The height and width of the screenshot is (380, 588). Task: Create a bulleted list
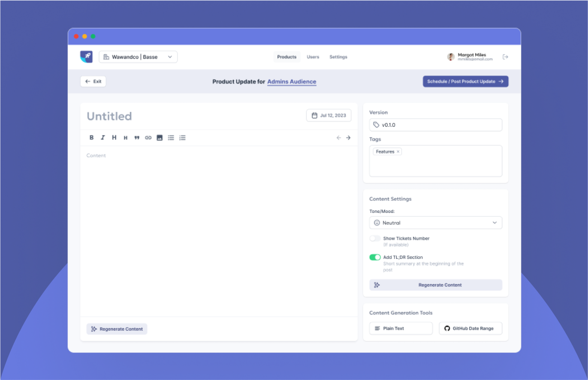pyautogui.click(x=171, y=138)
